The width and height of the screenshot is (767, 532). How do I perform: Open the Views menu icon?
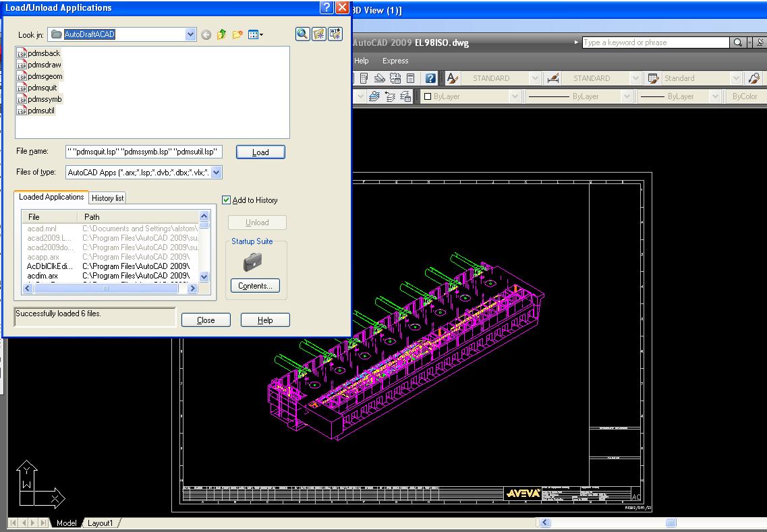point(256,34)
